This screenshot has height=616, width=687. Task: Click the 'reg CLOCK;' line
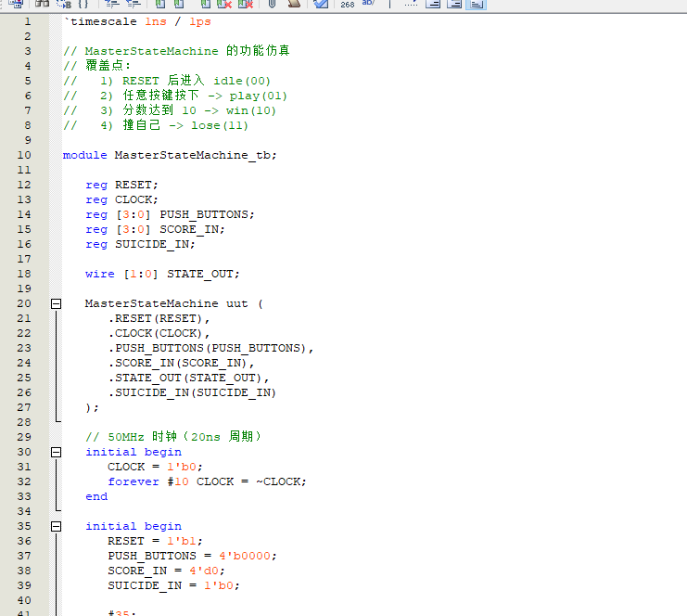click(121, 200)
